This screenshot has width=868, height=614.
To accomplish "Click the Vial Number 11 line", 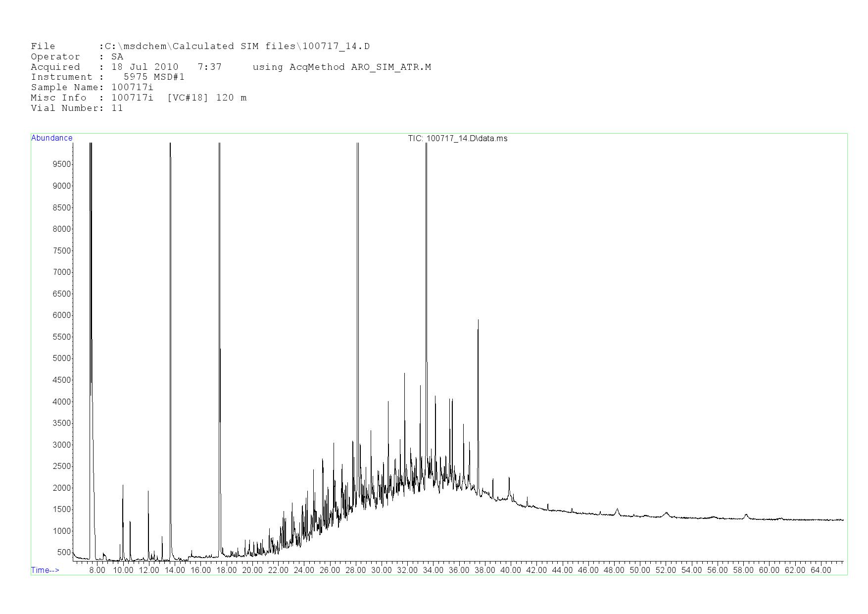I will (77, 108).
